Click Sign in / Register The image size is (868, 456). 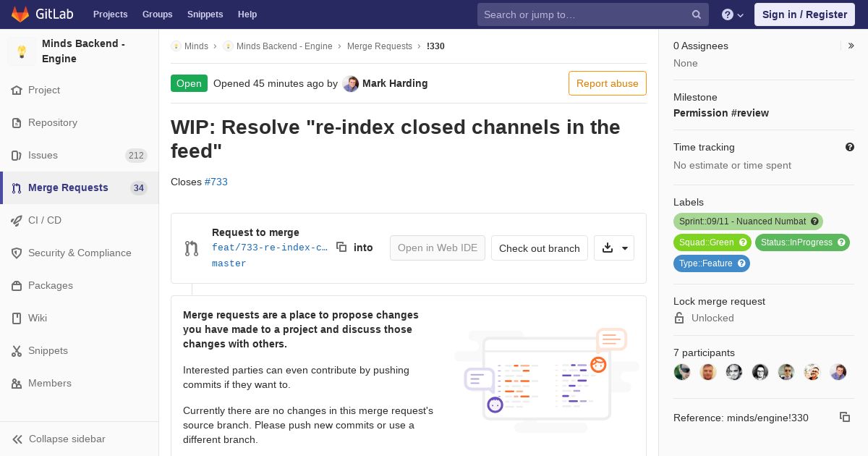click(804, 14)
